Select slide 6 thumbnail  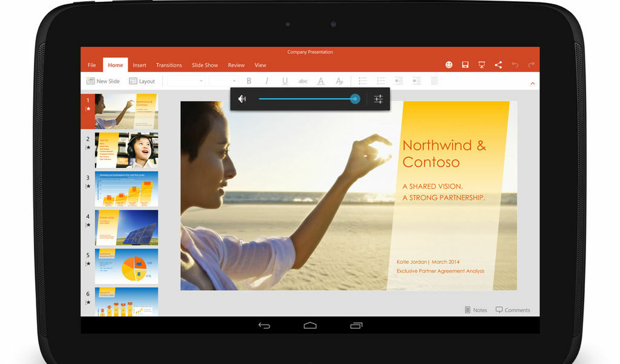[127, 302]
